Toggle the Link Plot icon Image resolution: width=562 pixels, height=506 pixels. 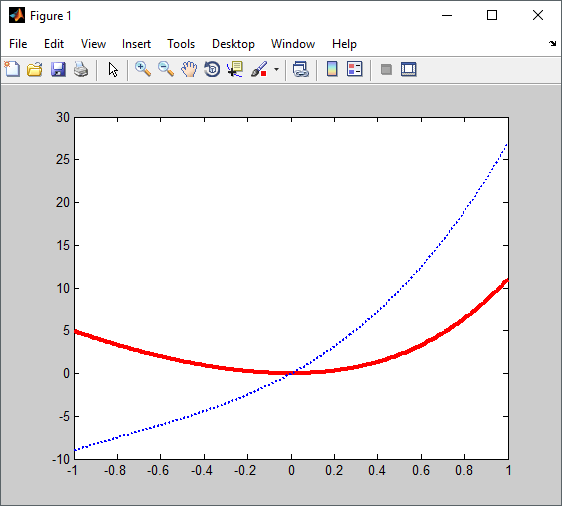click(x=300, y=69)
